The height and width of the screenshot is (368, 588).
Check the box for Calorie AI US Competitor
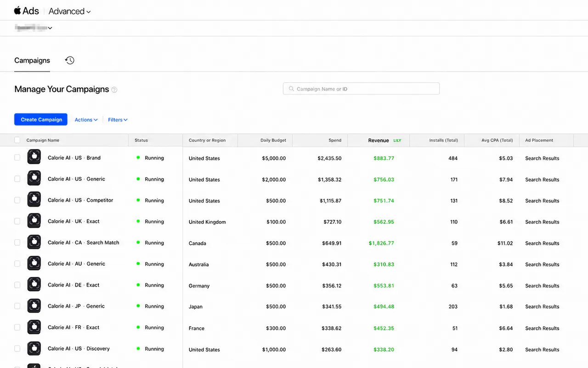point(17,200)
